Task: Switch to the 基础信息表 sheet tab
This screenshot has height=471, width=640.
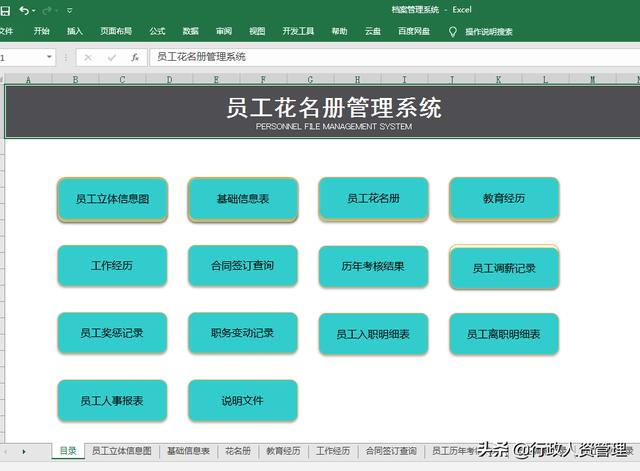Action: (x=188, y=452)
